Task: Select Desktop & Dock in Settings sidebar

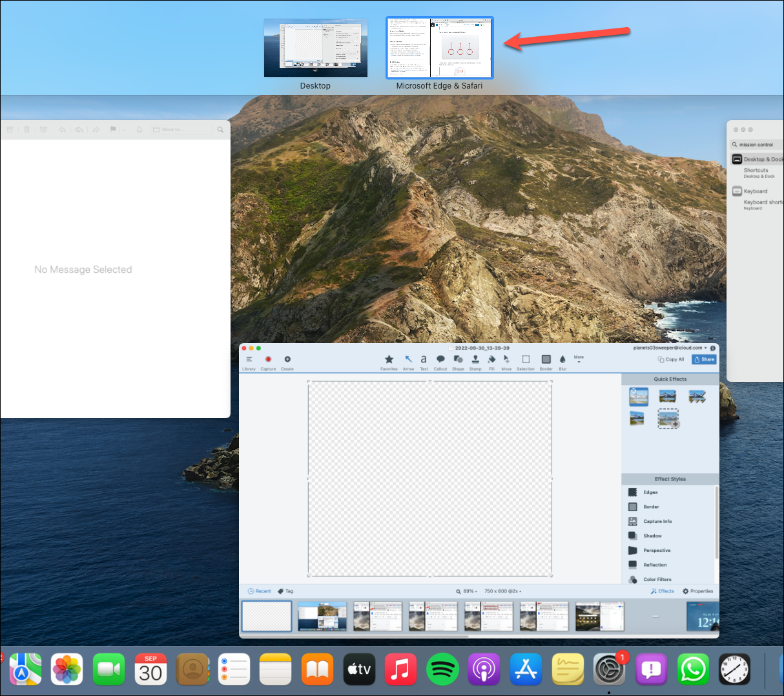Action: click(757, 159)
